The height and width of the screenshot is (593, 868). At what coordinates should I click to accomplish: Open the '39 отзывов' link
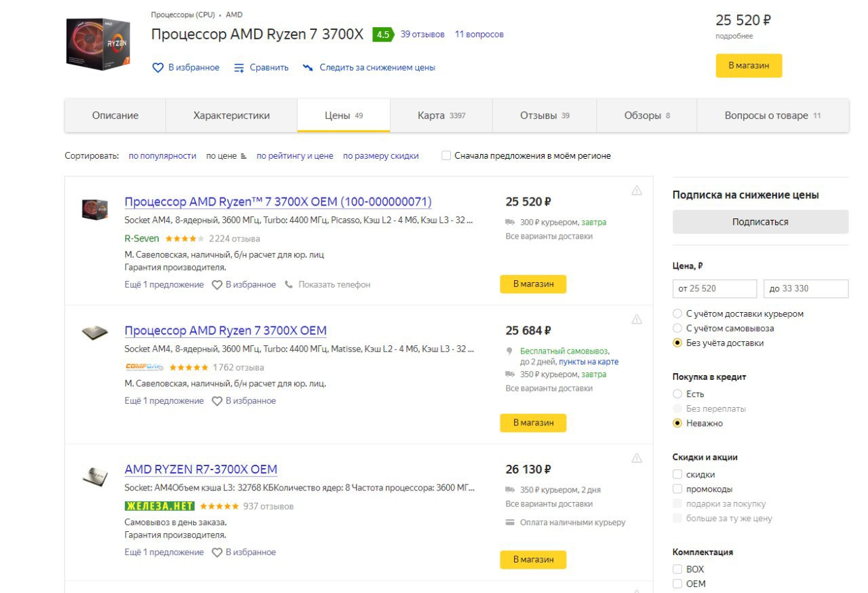(x=422, y=35)
